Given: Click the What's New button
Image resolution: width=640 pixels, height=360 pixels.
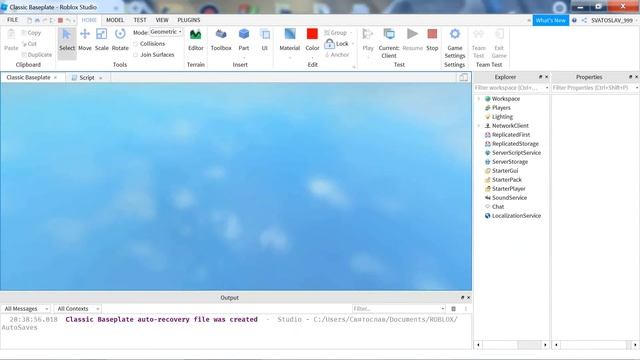Looking at the screenshot, I should point(551,20).
